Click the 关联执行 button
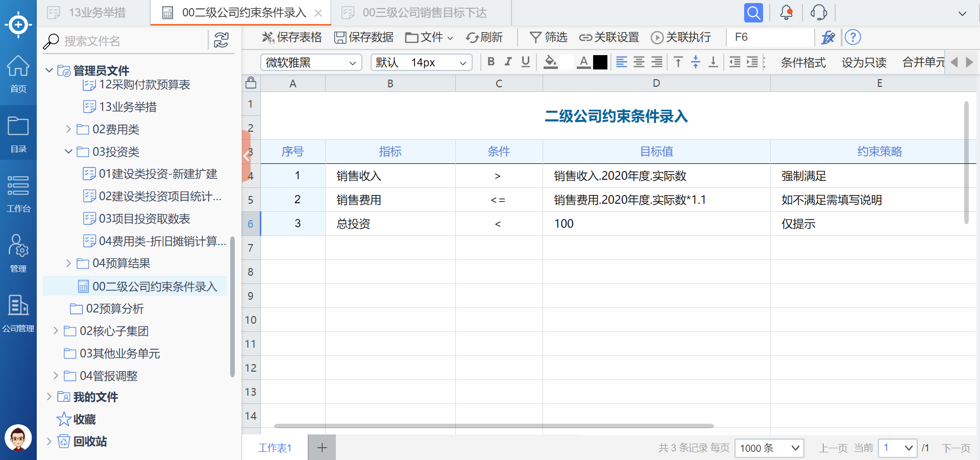Viewport: 980px width, 460px height. pyautogui.click(x=681, y=37)
